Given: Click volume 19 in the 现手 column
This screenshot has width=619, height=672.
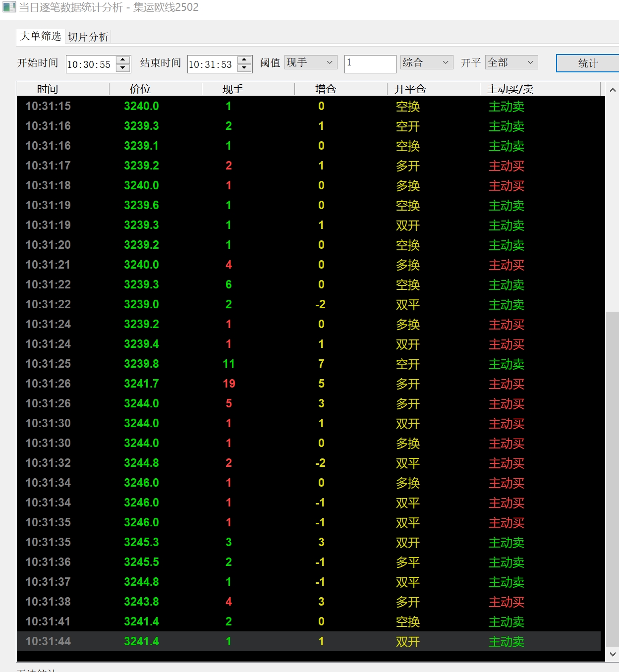Looking at the screenshot, I should coord(229,384).
